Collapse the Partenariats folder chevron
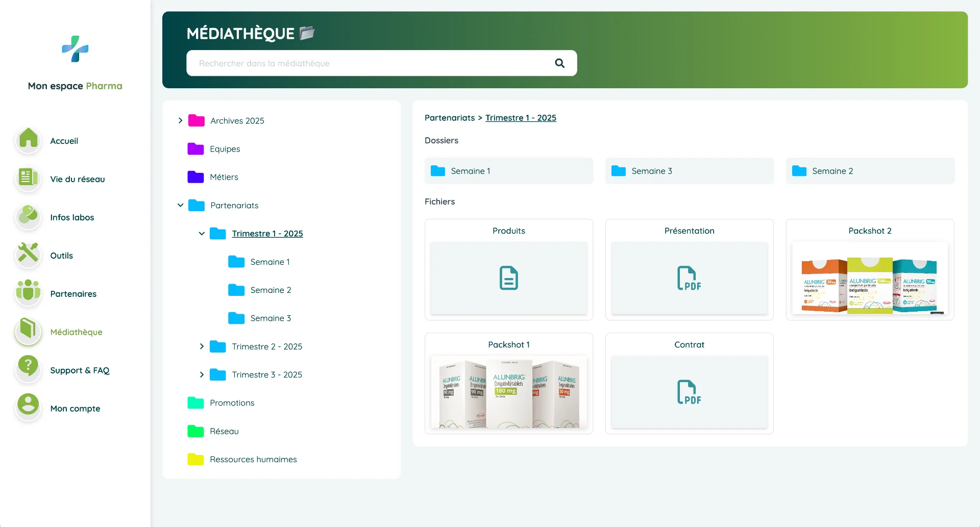Viewport: 980px width, 527px height. pyautogui.click(x=180, y=205)
